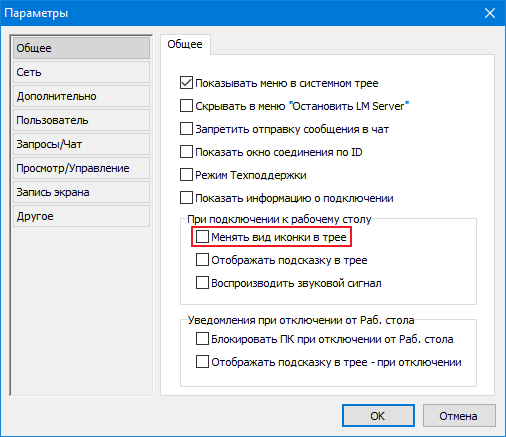Enable Менять вид иконки в трее
This screenshot has height=437, width=506.
coord(202,237)
